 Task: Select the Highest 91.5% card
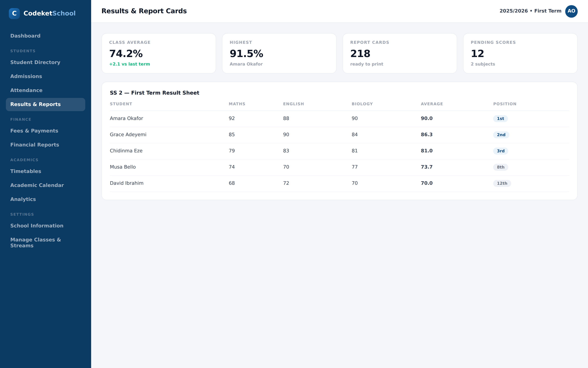tap(279, 53)
